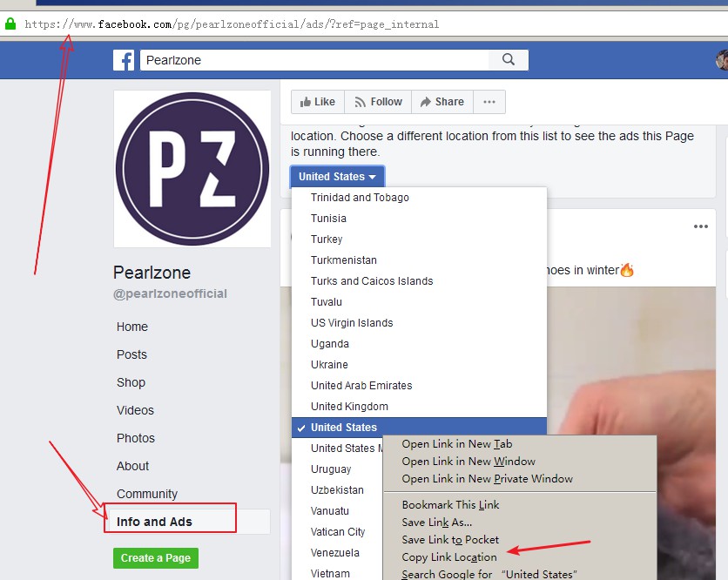
Task: Select Turkey in country list
Action: [419, 239]
